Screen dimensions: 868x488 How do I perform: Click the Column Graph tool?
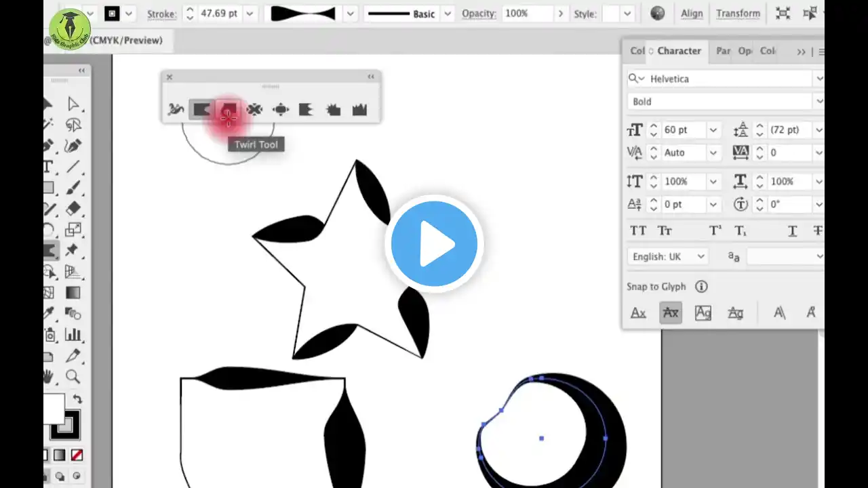point(73,335)
